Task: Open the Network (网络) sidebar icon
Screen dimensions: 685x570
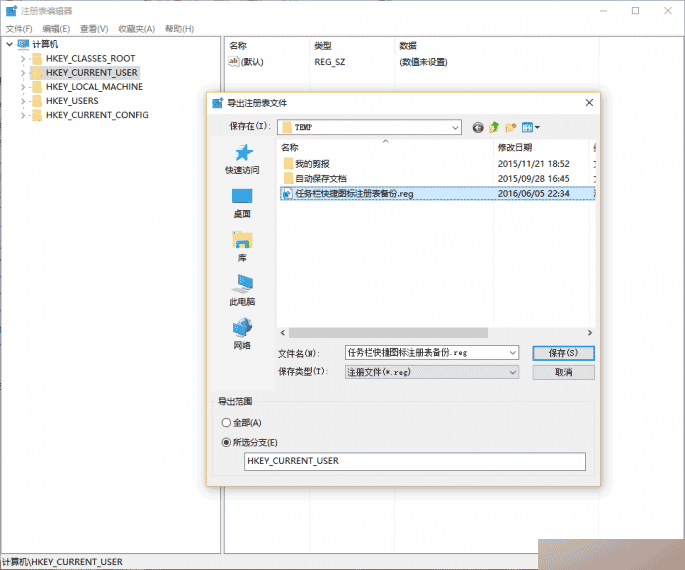Action: 242,327
